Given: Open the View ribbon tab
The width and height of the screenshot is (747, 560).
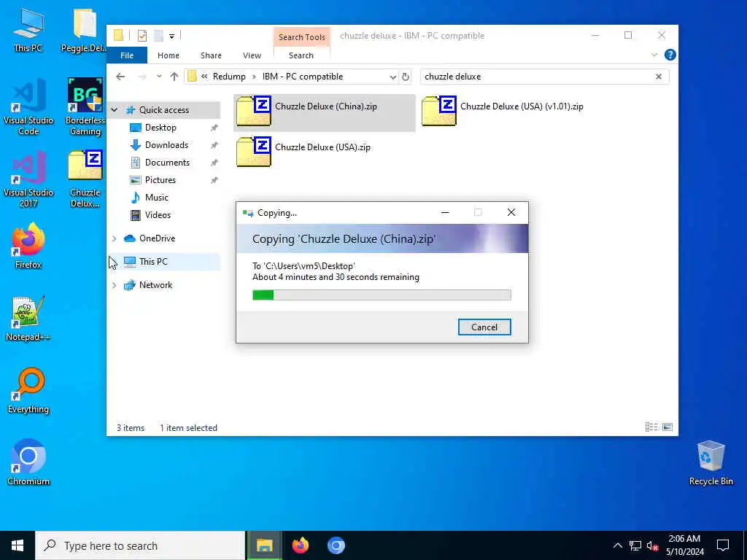Looking at the screenshot, I should pos(252,55).
